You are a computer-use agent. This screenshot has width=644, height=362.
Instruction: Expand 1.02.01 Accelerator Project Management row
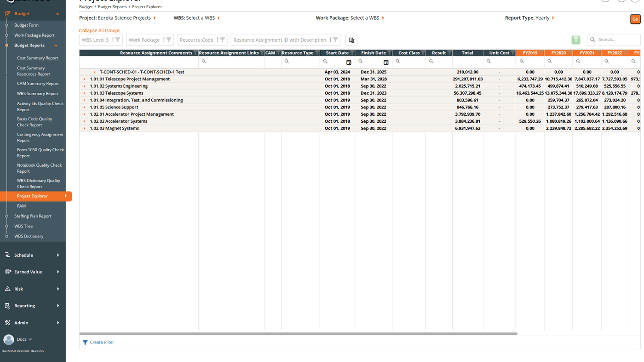84,114
